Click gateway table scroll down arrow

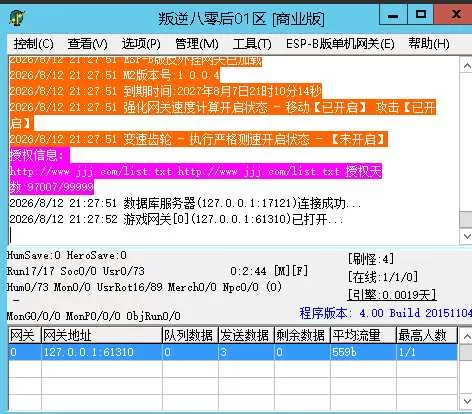click(x=466, y=401)
